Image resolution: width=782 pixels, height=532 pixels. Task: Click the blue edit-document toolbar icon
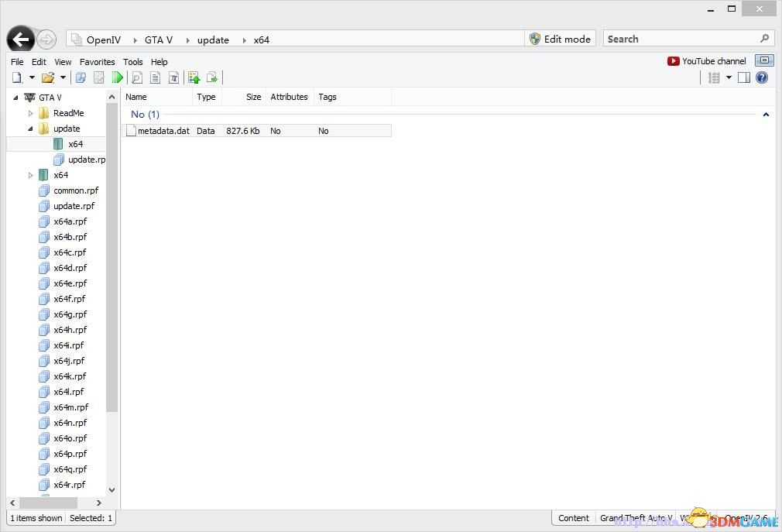(81, 77)
